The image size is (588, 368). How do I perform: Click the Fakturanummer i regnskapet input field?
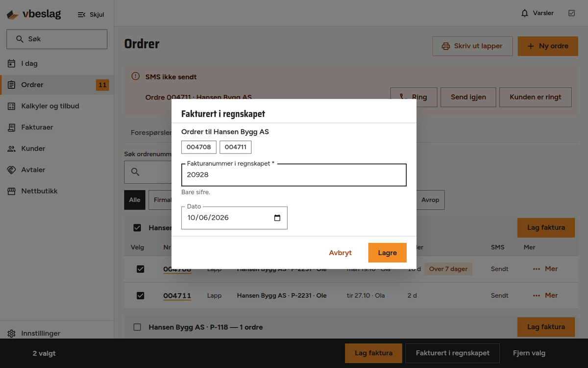pyautogui.click(x=294, y=175)
